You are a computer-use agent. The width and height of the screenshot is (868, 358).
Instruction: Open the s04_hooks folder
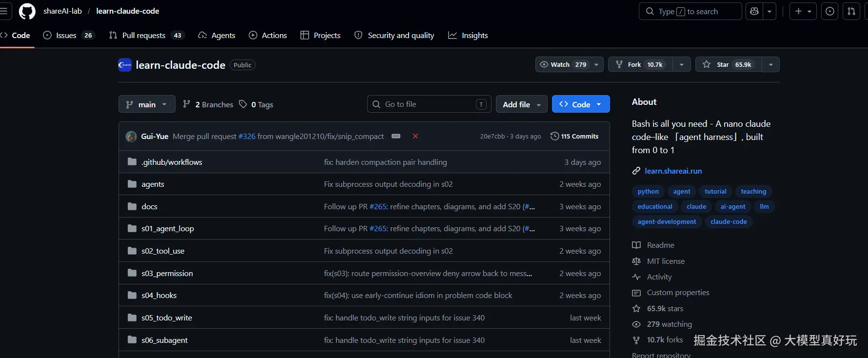tap(159, 296)
